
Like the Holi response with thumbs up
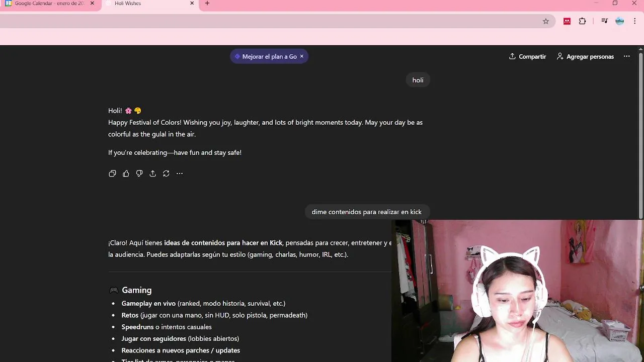[126, 173]
